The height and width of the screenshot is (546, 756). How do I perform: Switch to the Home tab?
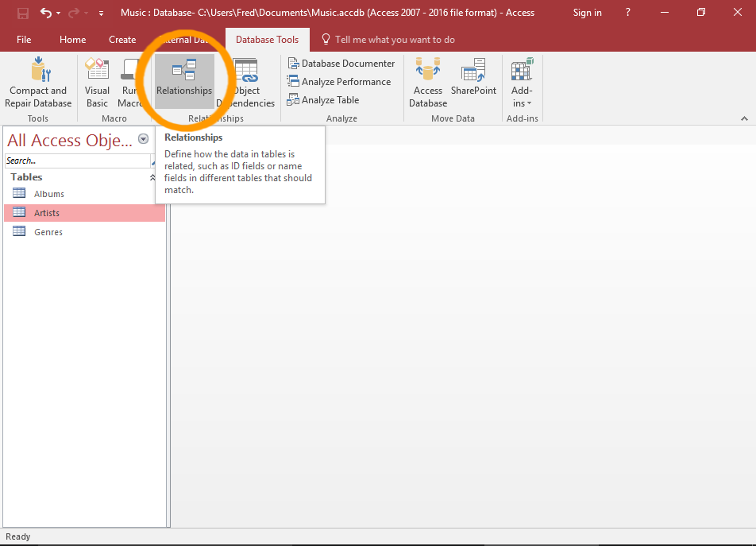pyautogui.click(x=73, y=40)
